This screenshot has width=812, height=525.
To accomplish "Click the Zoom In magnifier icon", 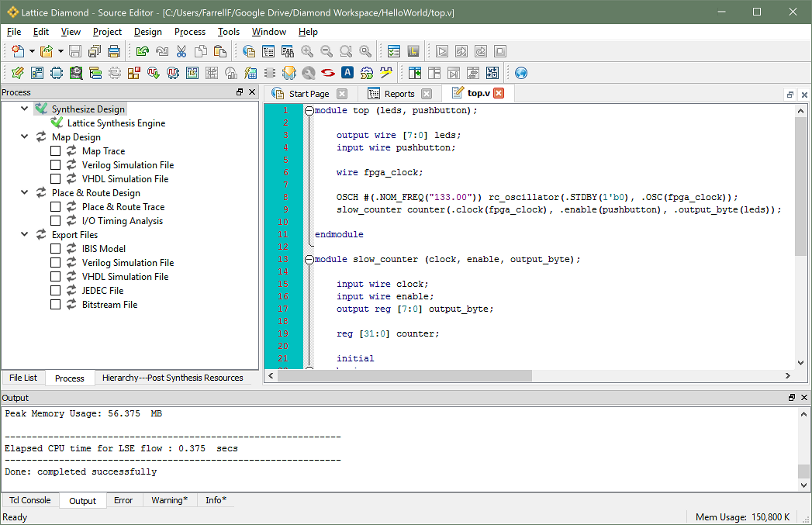I will [307, 51].
